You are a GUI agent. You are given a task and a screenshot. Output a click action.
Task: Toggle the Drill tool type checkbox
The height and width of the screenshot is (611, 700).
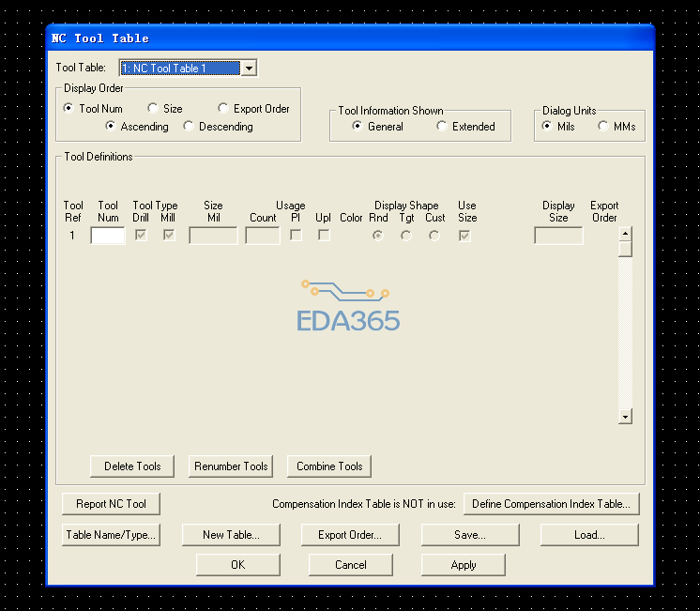click(x=141, y=235)
